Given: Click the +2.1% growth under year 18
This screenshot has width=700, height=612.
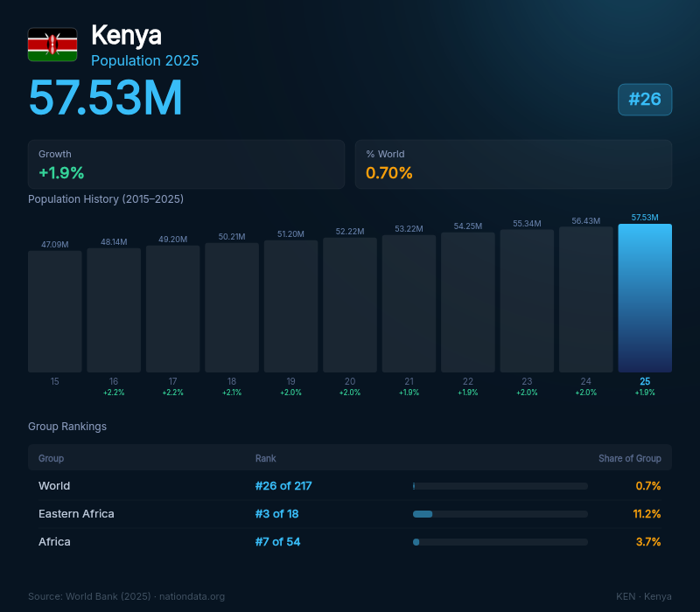Looking at the screenshot, I should pyautogui.click(x=232, y=393).
